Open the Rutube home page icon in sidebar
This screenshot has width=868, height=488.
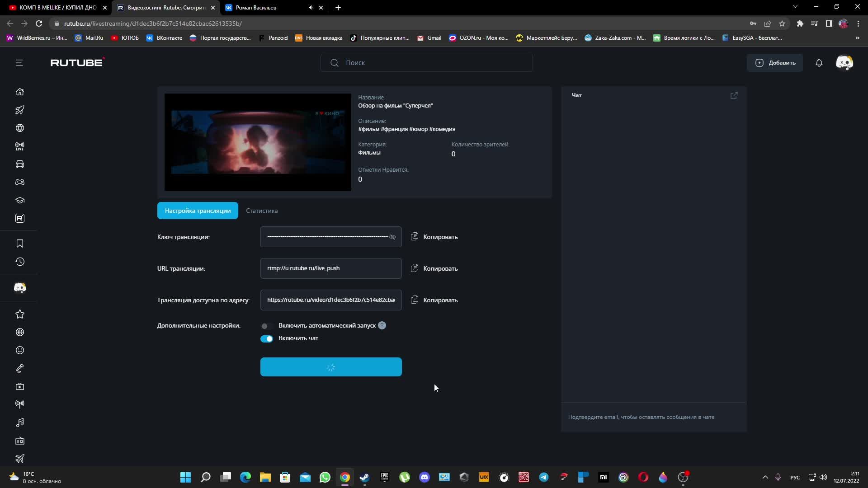(x=19, y=92)
